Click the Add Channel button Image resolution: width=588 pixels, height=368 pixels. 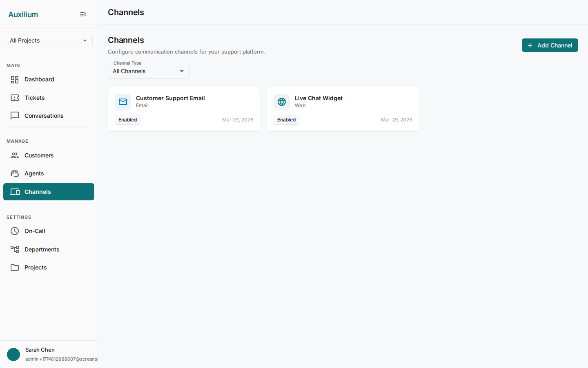550,45
